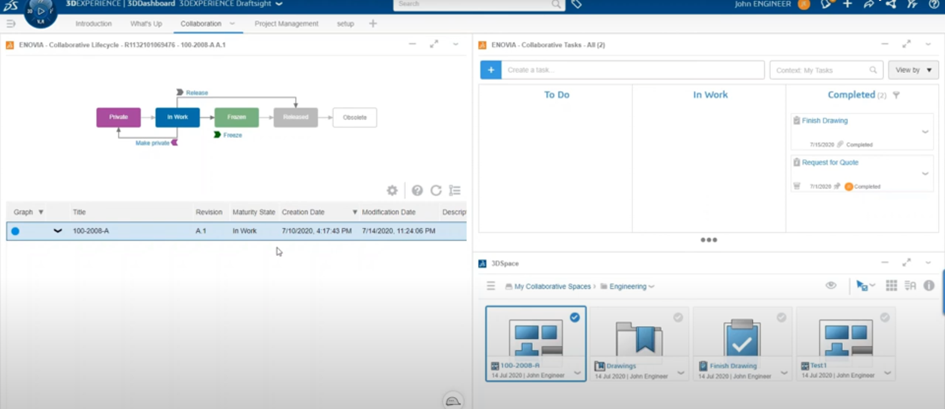Click the sort icon in the 3DSpace toolbar

pos(911,286)
